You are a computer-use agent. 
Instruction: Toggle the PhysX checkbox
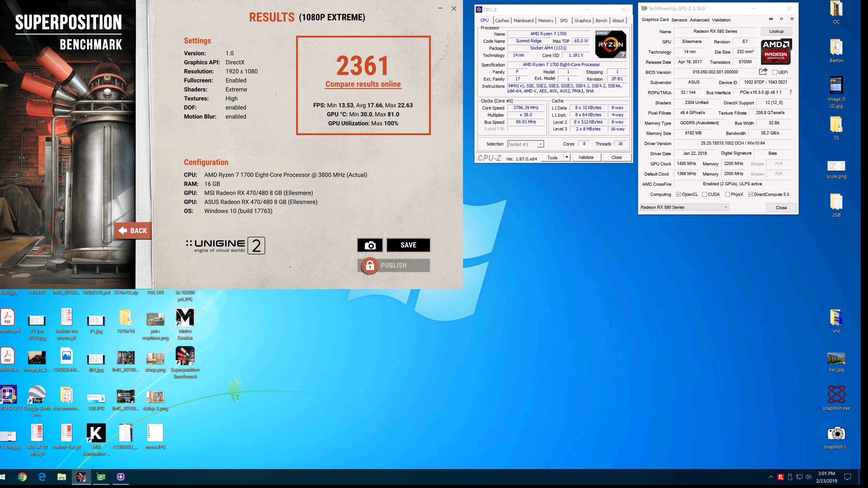[727, 194]
